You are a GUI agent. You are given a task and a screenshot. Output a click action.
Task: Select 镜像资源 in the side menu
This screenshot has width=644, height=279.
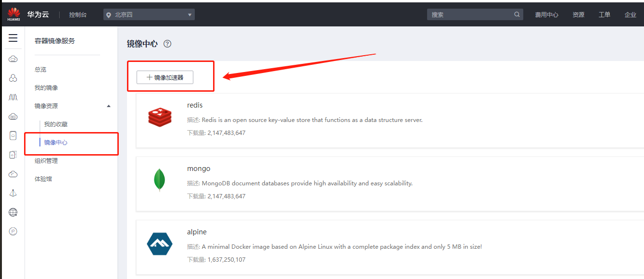[x=46, y=106]
